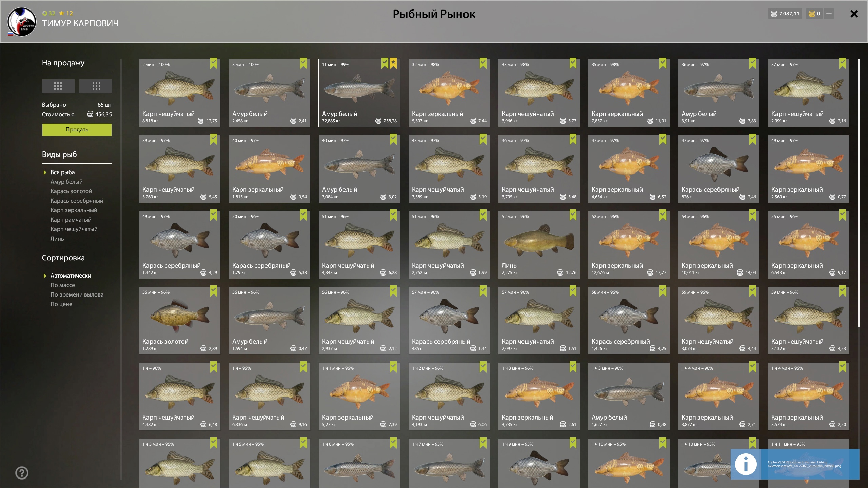Viewport: 868px width, 488px height.
Task: Toggle selection flag on Карп чешуйчатый 8,818 кг
Action: point(214,63)
